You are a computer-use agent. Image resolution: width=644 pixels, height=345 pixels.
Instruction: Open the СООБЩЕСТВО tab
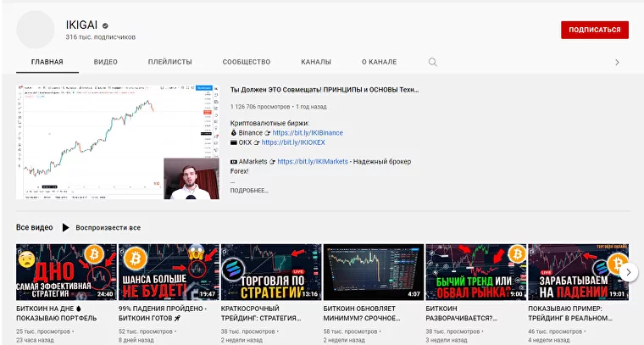pyautogui.click(x=246, y=62)
